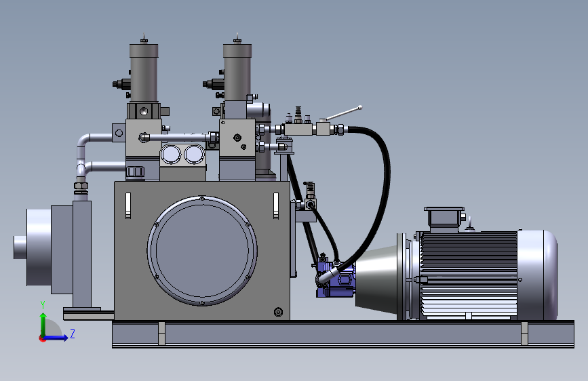This screenshot has height=381, width=588.
Task: Select the base frame rail
Action: pyautogui.click(x=343, y=334)
